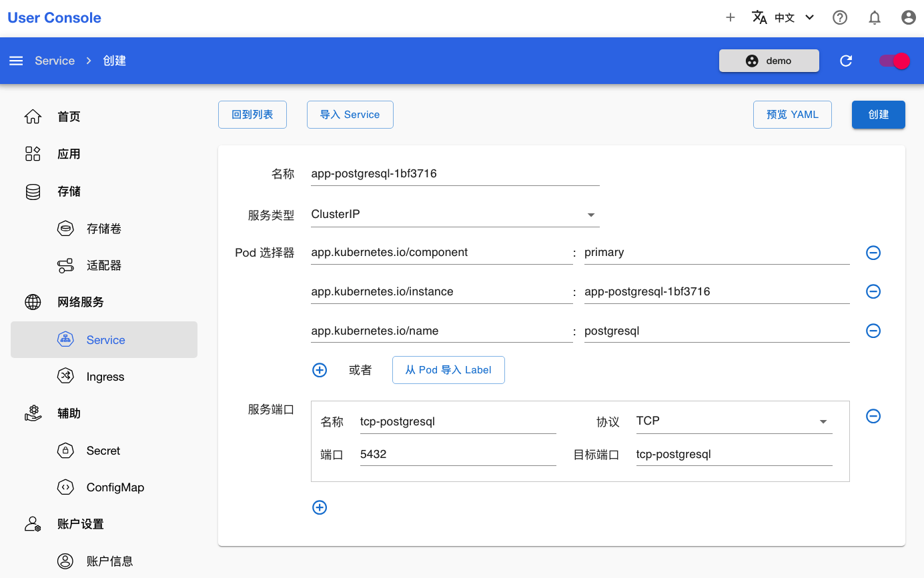Remove the app.kubernetes.io/component selector row
Screen dimensions: 924x578
[x=873, y=253]
